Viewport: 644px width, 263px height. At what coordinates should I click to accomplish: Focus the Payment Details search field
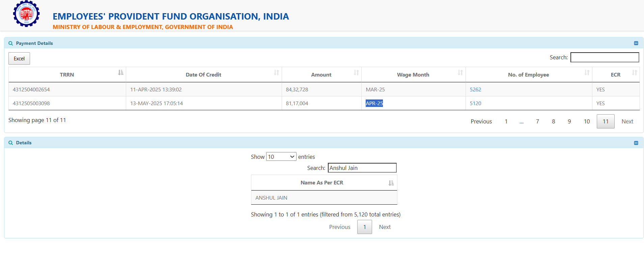coord(605,57)
